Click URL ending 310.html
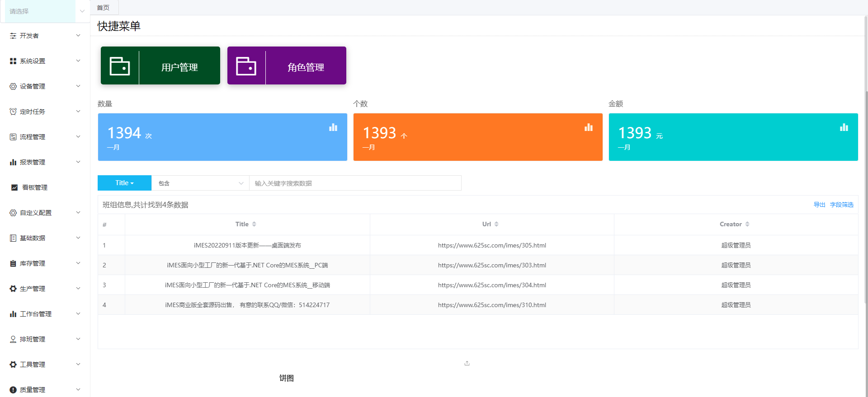Image resolution: width=868 pixels, height=397 pixels. pyautogui.click(x=492, y=305)
